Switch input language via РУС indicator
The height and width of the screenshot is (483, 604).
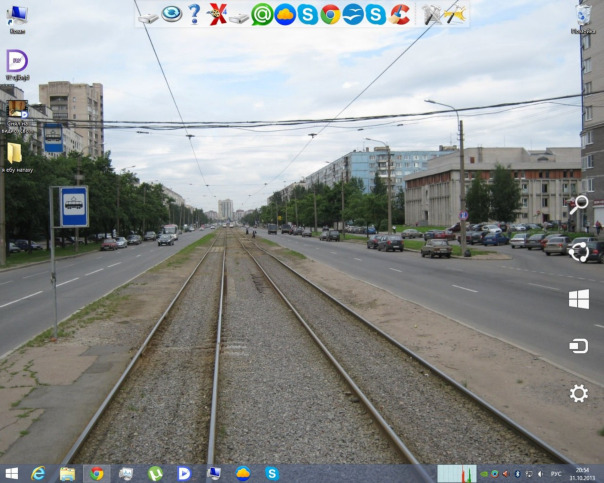click(x=555, y=473)
